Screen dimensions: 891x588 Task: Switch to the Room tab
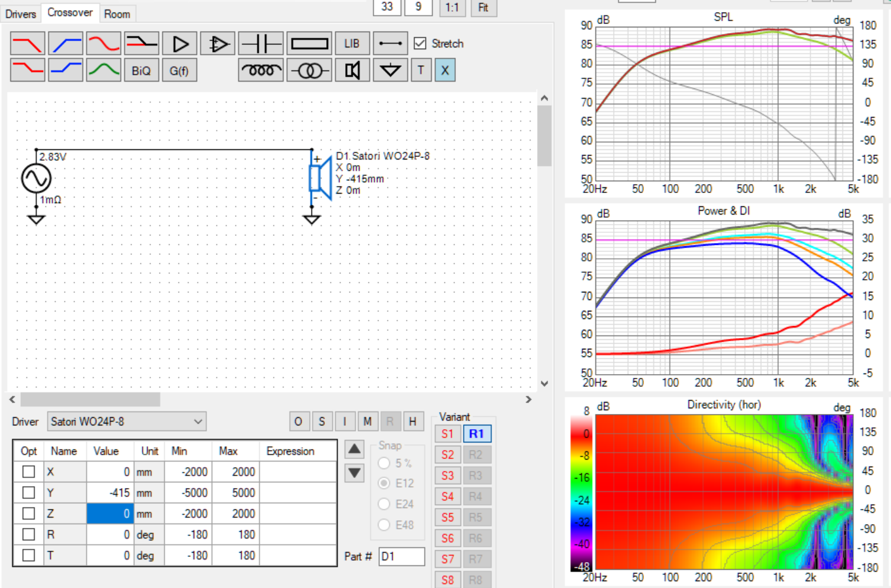tap(117, 13)
